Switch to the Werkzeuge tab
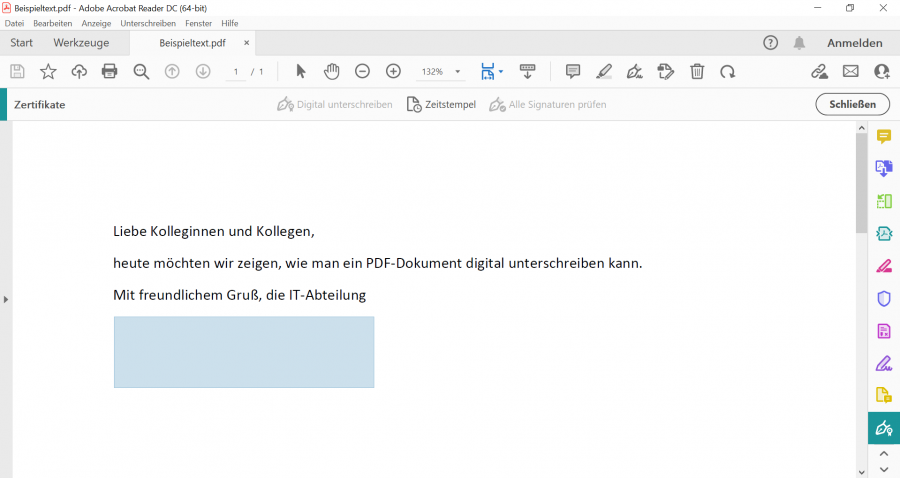 (x=80, y=43)
